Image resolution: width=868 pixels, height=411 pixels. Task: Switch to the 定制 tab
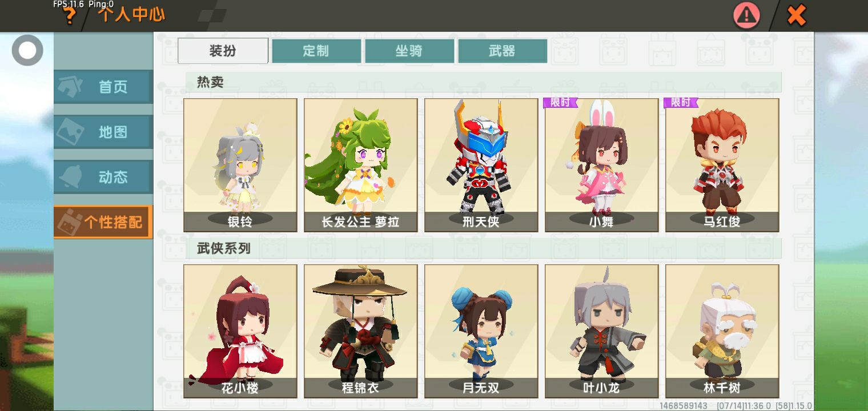point(316,51)
